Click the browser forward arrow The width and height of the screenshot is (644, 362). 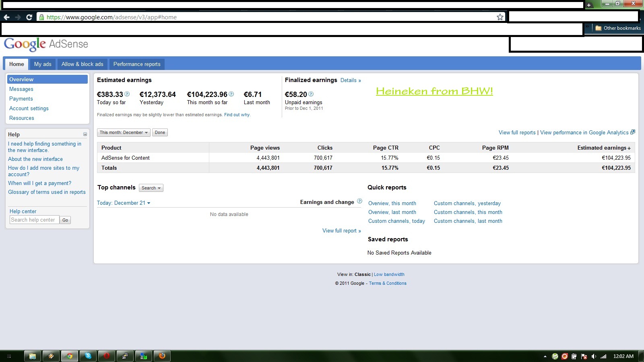(x=18, y=17)
